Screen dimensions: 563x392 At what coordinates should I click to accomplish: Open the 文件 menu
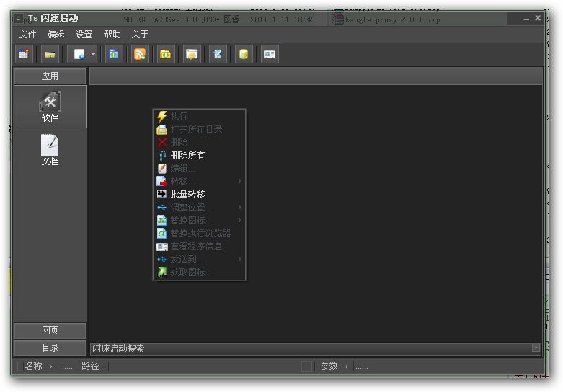[27, 34]
